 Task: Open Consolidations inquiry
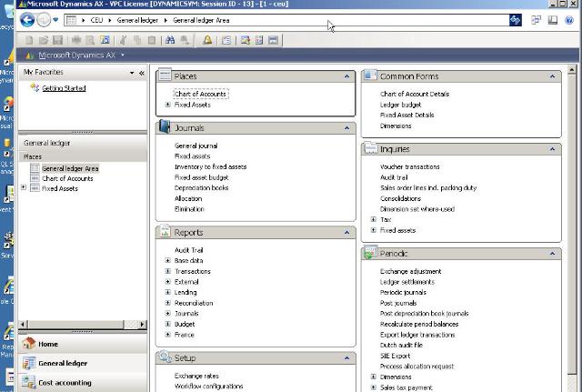400,198
